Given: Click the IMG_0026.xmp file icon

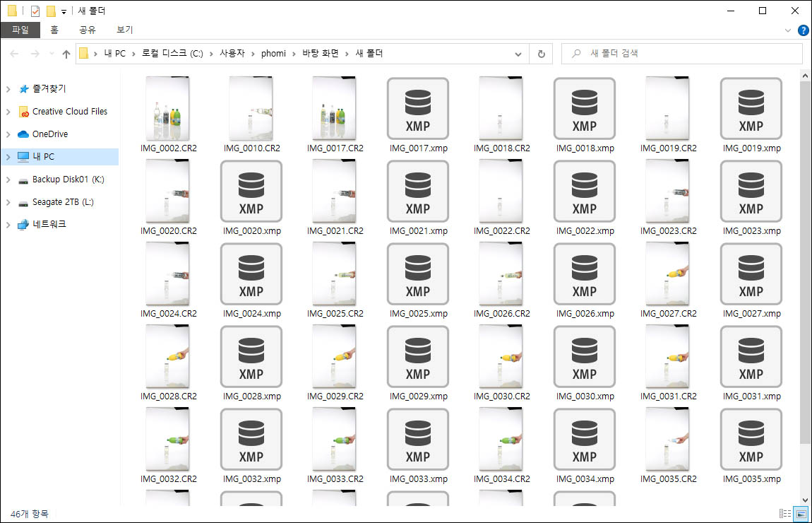Looking at the screenshot, I should point(585,274).
